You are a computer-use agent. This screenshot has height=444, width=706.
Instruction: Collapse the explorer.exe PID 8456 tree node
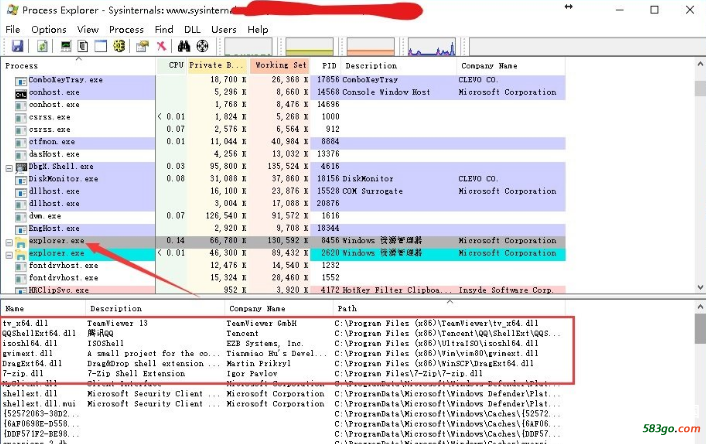pyautogui.click(x=9, y=243)
